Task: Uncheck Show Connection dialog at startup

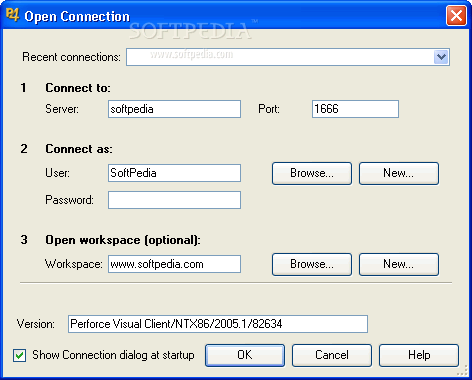Action: click(19, 355)
